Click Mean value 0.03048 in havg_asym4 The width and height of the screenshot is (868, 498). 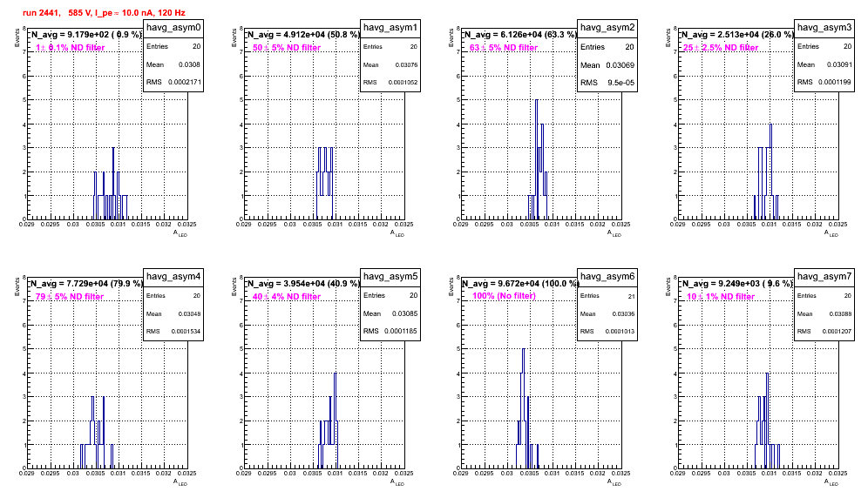coord(189,313)
